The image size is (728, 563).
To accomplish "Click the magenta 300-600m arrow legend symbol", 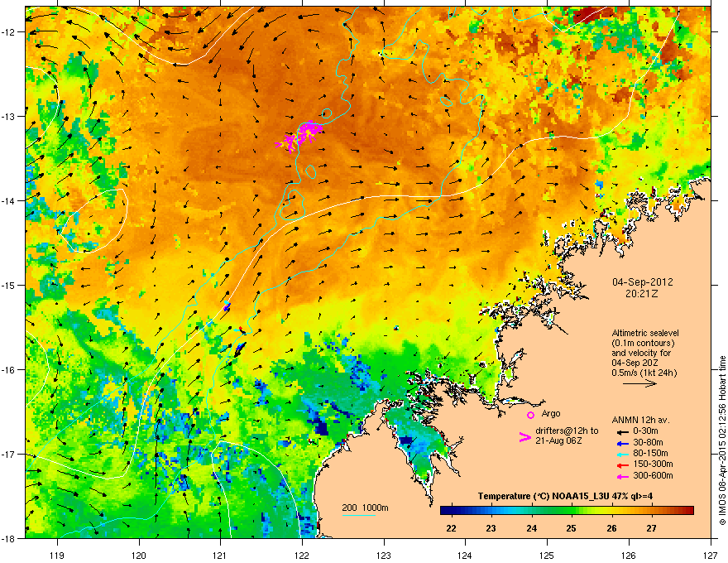I will [623, 477].
